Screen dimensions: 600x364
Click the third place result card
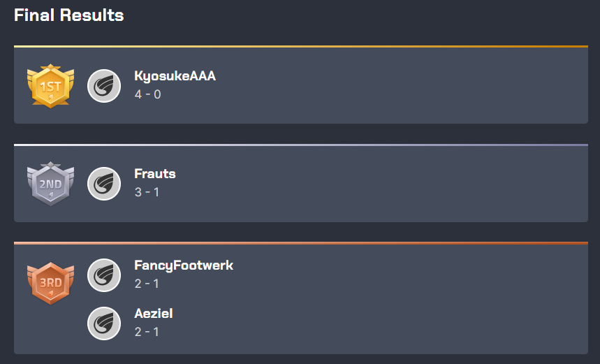pyautogui.click(x=301, y=299)
